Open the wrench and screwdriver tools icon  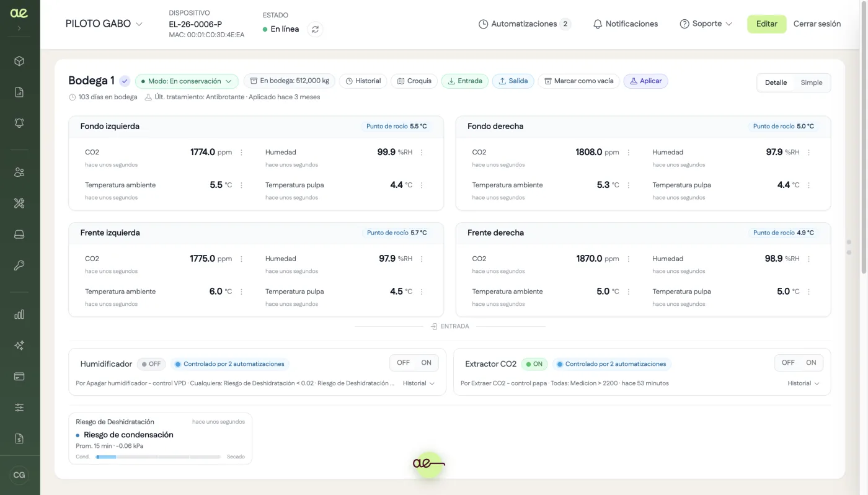[19, 203]
